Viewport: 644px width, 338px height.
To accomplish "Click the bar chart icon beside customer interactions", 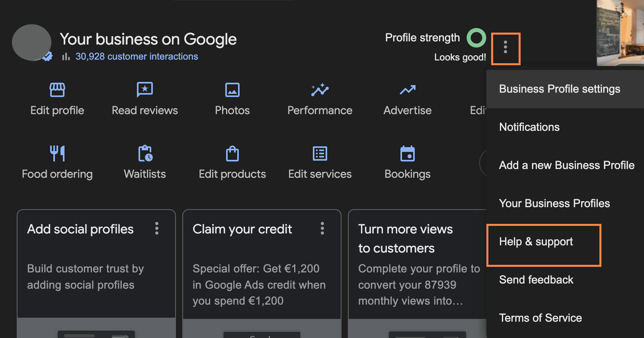I will pyautogui.click(x=66, y=57).
